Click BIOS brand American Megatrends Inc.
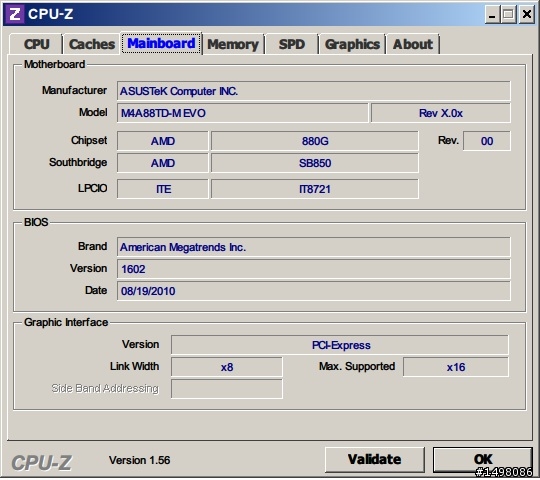This screenshot has height=480, width=540. tap(313, 247)
